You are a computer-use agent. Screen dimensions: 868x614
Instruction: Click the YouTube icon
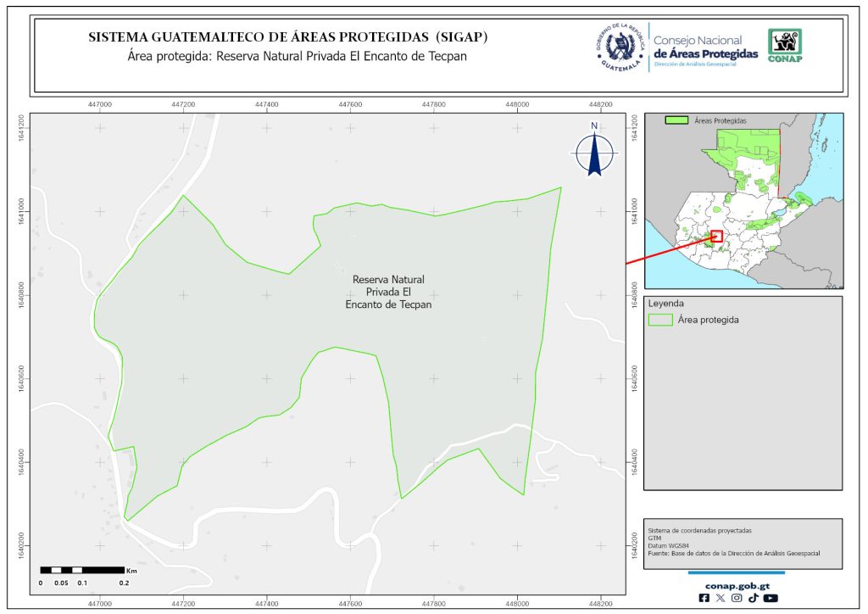tap(770, 598)
